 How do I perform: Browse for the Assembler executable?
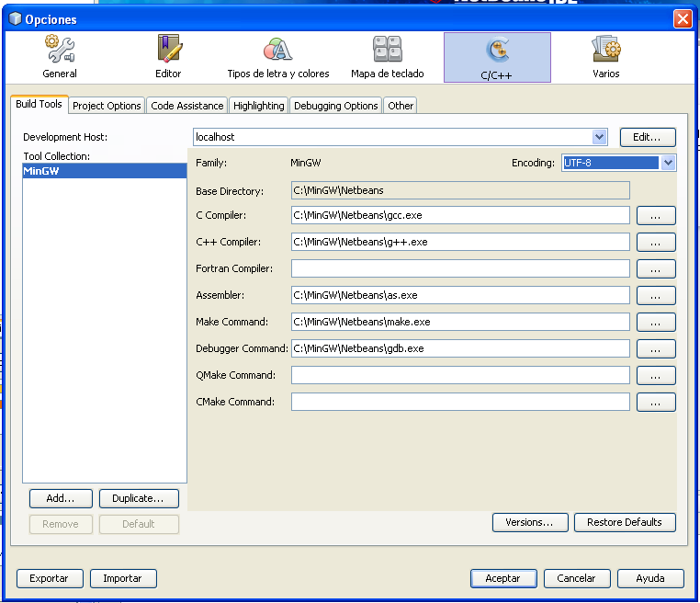point(656,295)
